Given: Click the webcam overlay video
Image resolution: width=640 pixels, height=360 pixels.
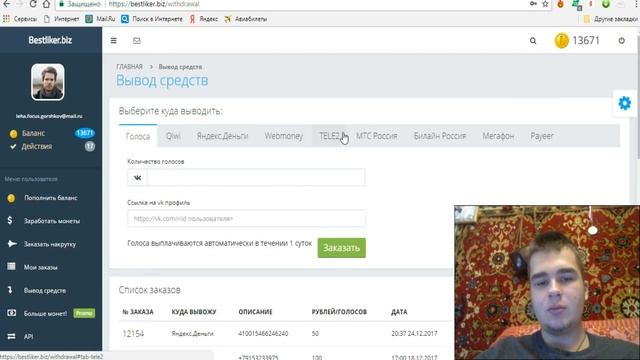Looking at the screenshot, I should (x=547, y=282).
